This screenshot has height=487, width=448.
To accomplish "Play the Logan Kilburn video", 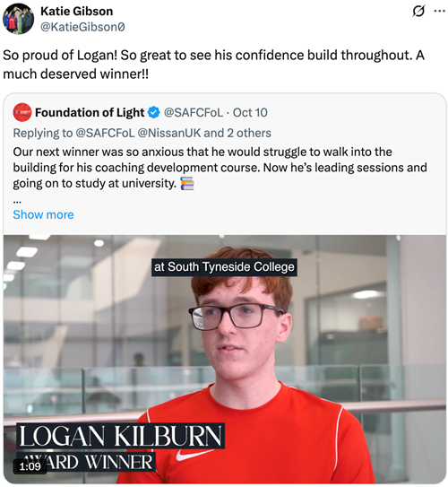I will pos(225,359).
